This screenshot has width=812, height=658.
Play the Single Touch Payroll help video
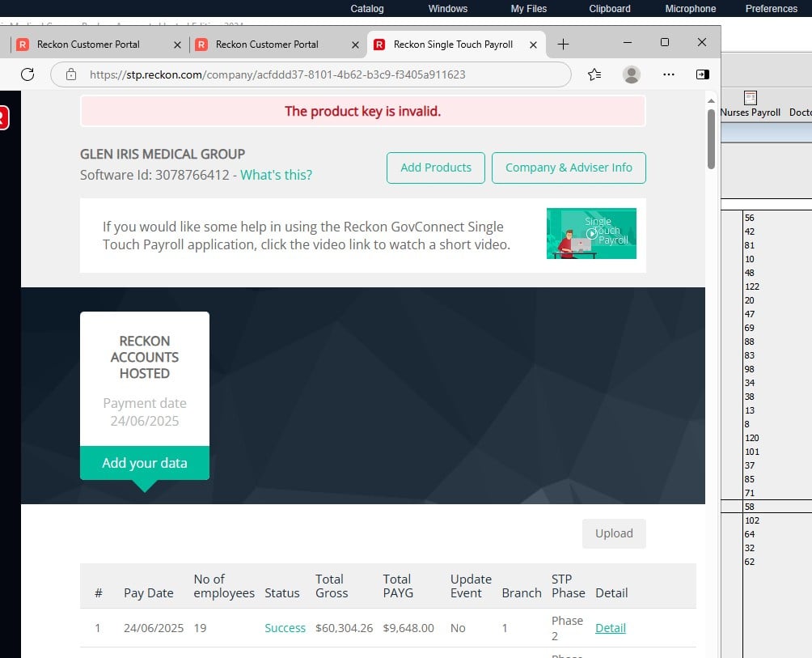[591, 234]
